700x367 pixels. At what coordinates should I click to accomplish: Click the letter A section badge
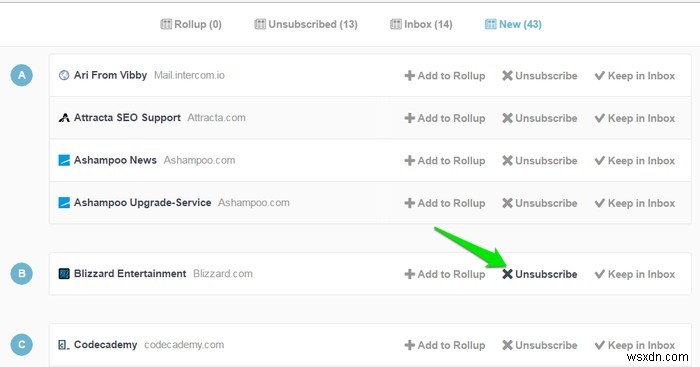[x=21, y=75]
